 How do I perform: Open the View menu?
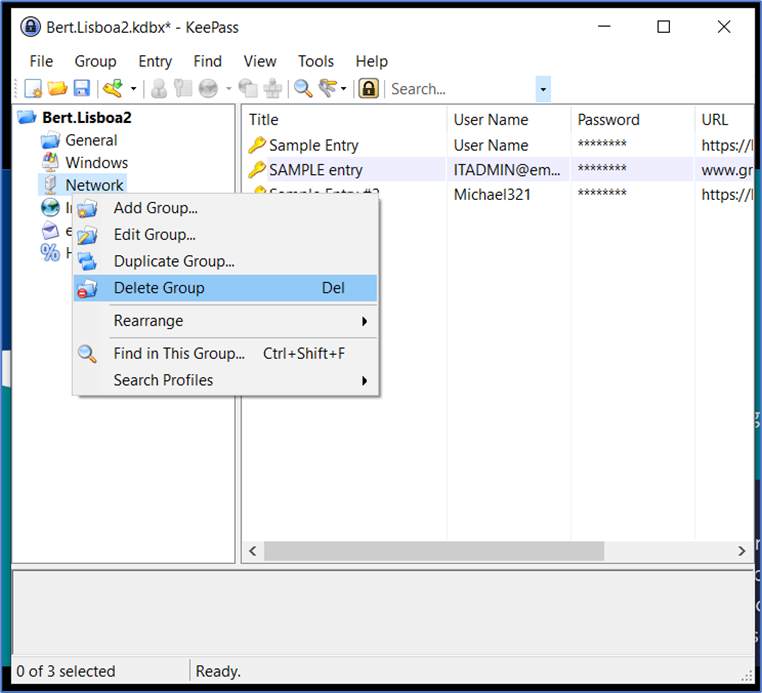(x=260, y=61)
